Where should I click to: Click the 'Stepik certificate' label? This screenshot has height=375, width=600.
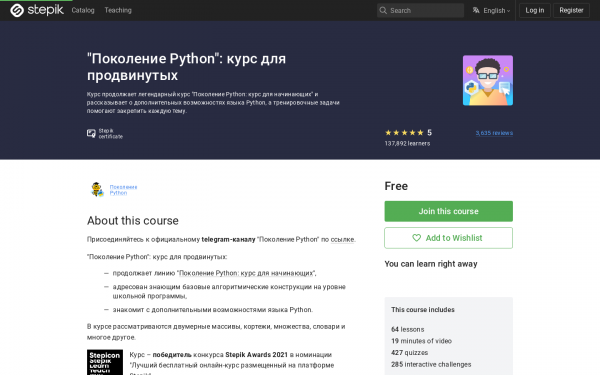[x=111, y=134]
